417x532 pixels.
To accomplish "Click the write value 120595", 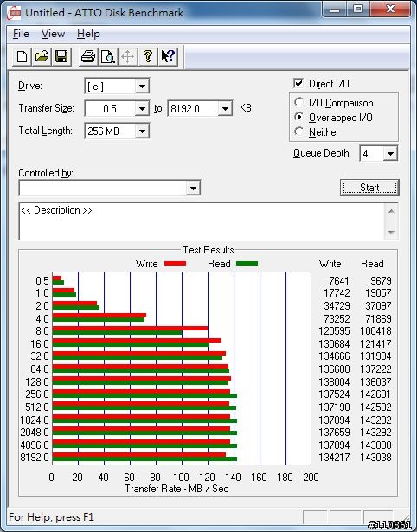I will (x=334, y=330).
